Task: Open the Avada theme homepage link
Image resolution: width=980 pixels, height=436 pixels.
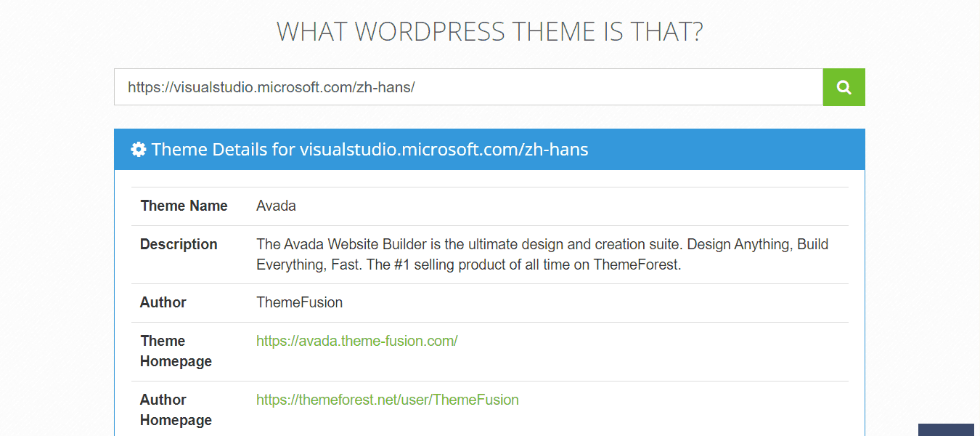Action: point(357,340)
